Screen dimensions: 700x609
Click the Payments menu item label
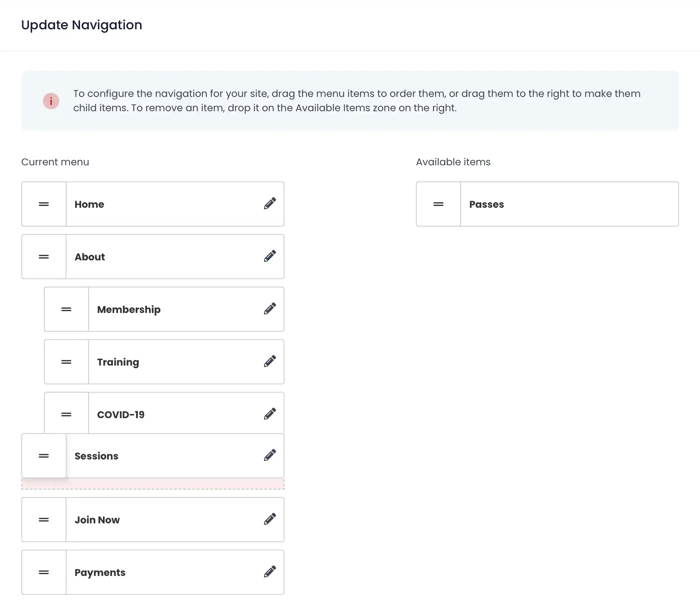pyautogui.click(x=100, y=573)
